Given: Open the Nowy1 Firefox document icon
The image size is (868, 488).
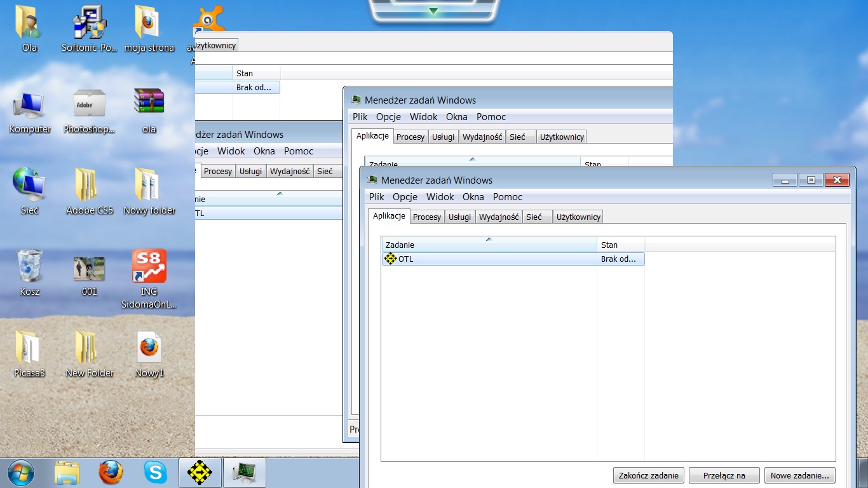Looking at the screenshot, I should pos(149,355).
